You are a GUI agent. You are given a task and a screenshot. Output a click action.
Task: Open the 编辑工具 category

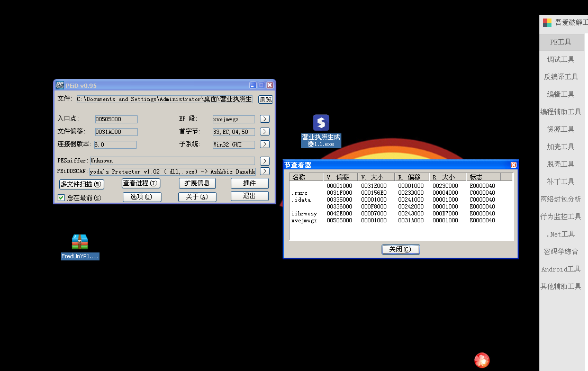561,94
